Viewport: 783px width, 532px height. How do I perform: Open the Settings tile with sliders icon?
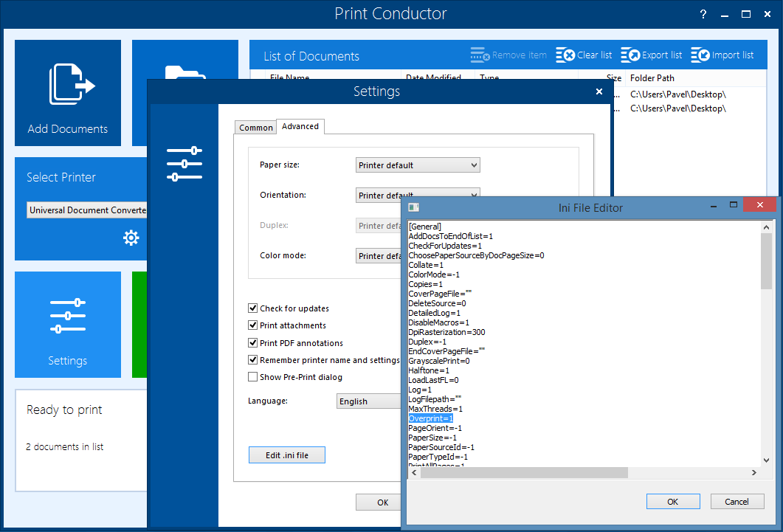coord(68,317)
